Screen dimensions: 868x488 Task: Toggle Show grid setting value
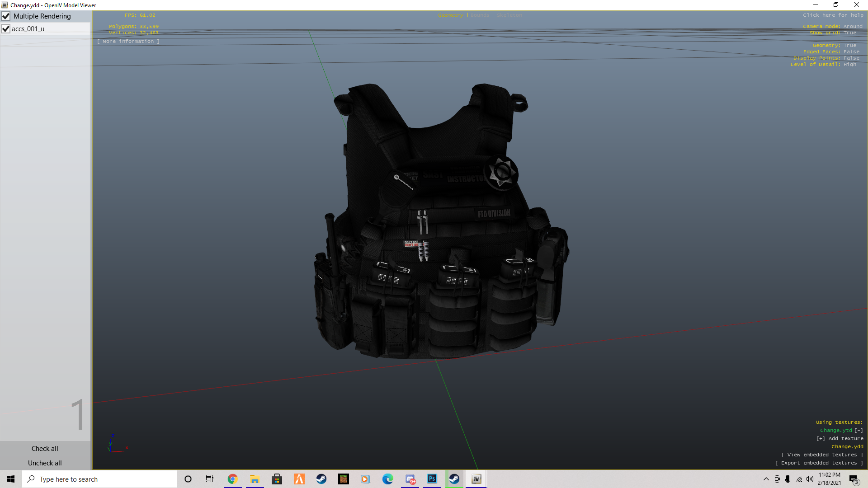tap(849, 33)
